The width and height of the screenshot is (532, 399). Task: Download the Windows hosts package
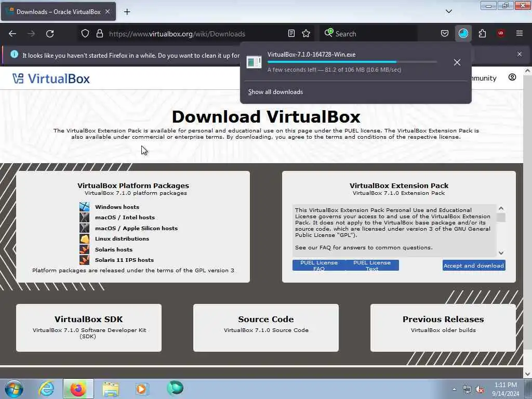[x=117, y=207]
